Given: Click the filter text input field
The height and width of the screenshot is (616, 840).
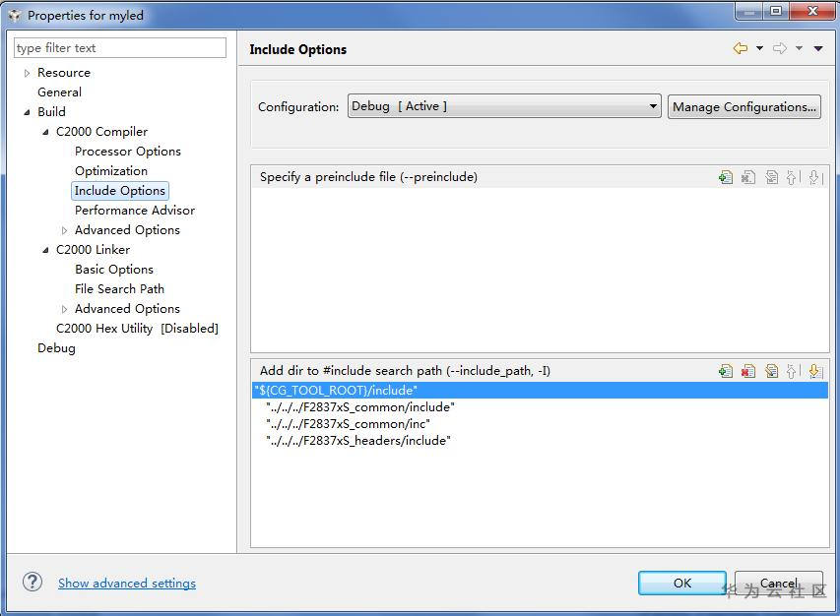Looking at the screenshot, I should (120, 47).
